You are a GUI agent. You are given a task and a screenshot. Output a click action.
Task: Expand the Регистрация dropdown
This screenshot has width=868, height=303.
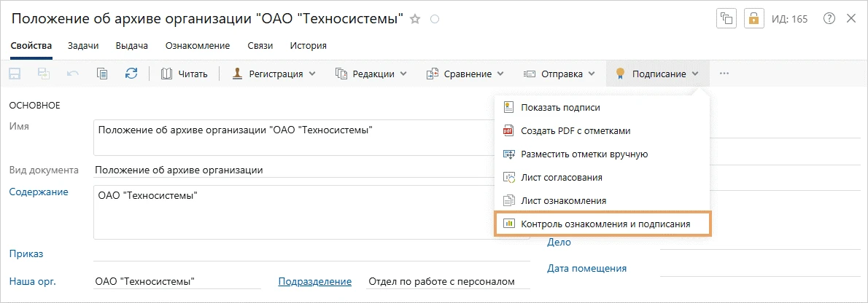pyautogui.click(x=274, y=74)
